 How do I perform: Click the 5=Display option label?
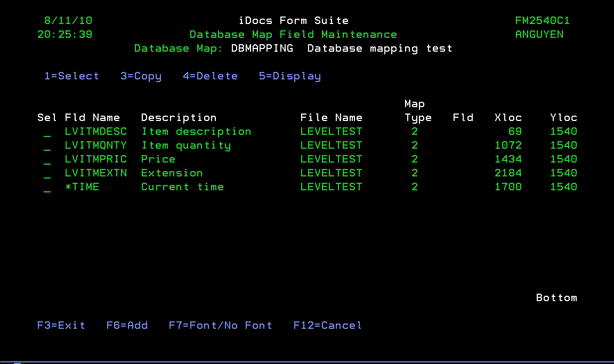tap(290, 76)
